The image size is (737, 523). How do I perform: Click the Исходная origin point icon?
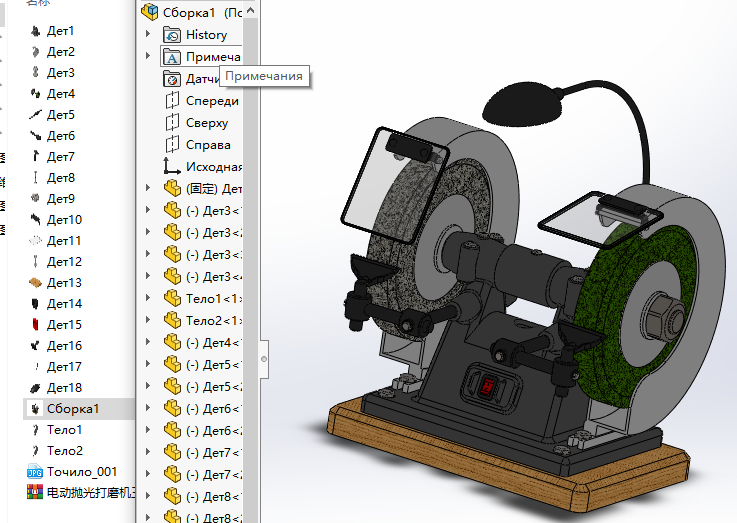(x=172, y=167)
